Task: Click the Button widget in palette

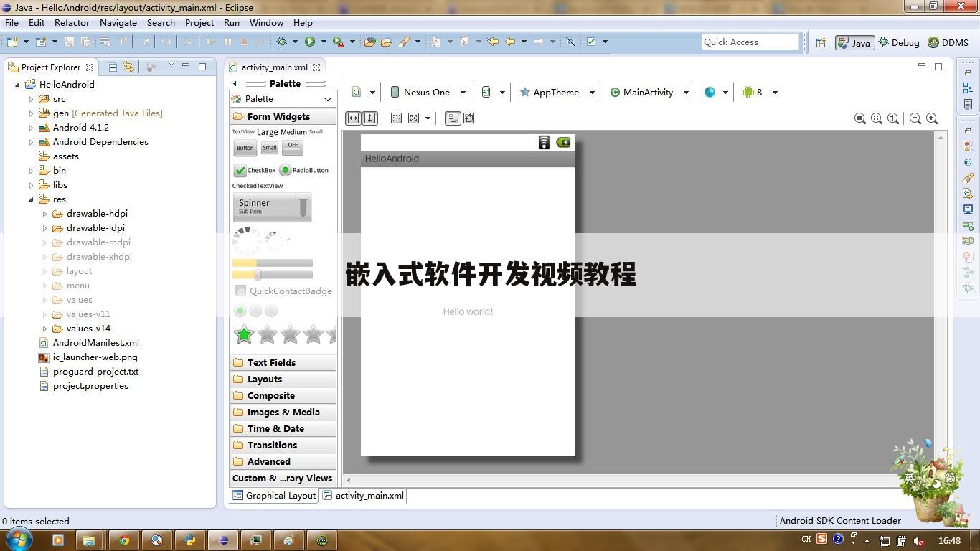Action: pos(245,148)
